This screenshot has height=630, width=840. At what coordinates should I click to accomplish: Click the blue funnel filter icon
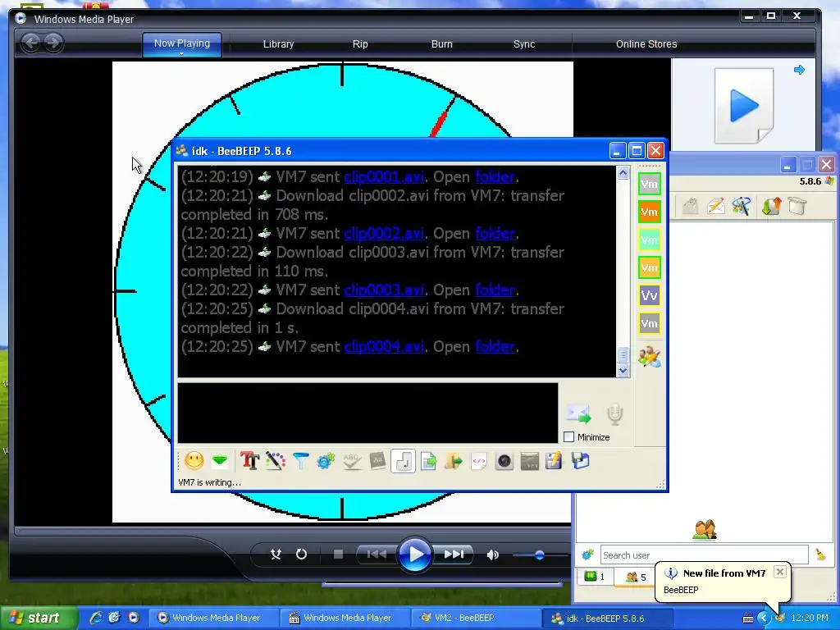(x=300, y=461)
